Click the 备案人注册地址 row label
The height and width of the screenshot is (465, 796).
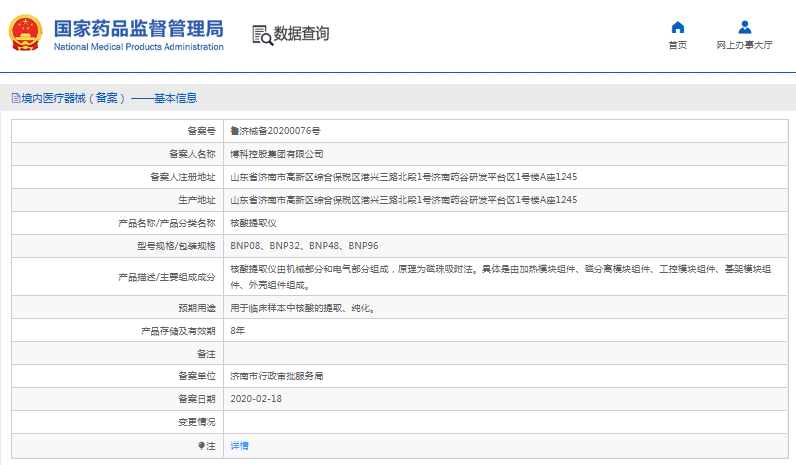coord(182,177)
